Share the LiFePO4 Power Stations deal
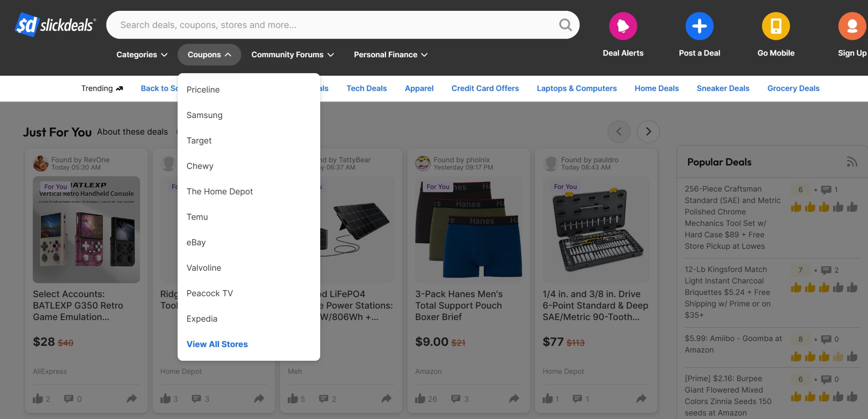 387,399
